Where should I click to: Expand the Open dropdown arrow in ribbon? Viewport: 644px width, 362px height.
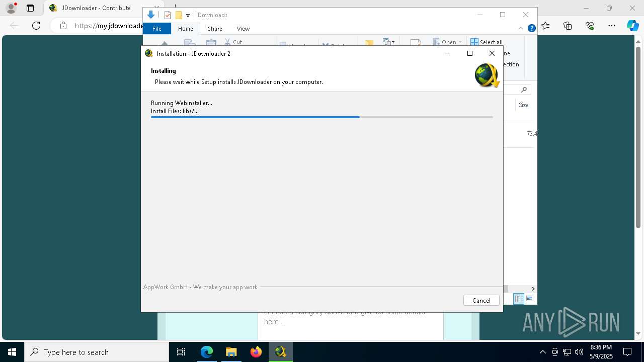point(460,42)
